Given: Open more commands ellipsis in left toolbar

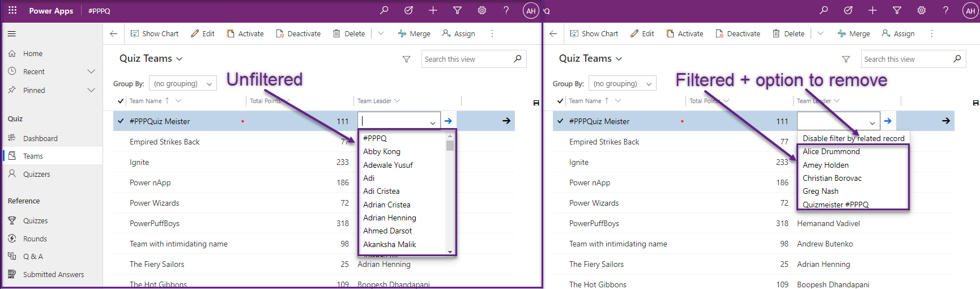Looking at the screenshot, I should point(492,33).
